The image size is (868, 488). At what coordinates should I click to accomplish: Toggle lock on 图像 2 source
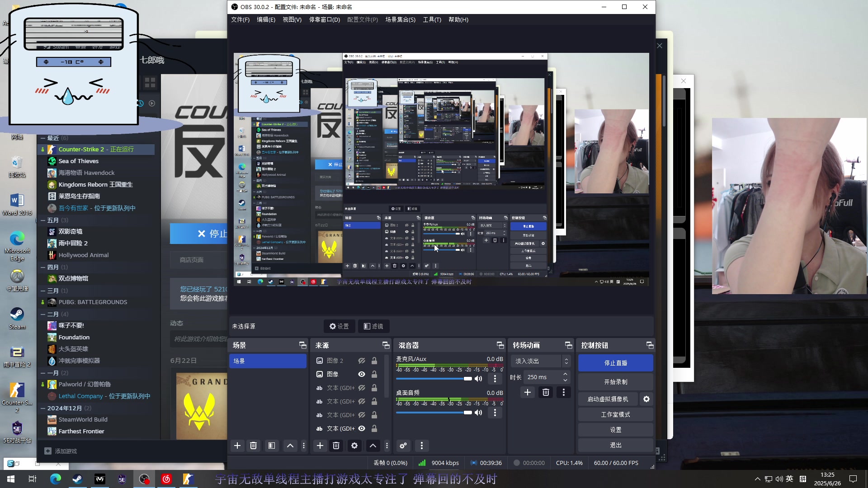click(x=374, y=361)
